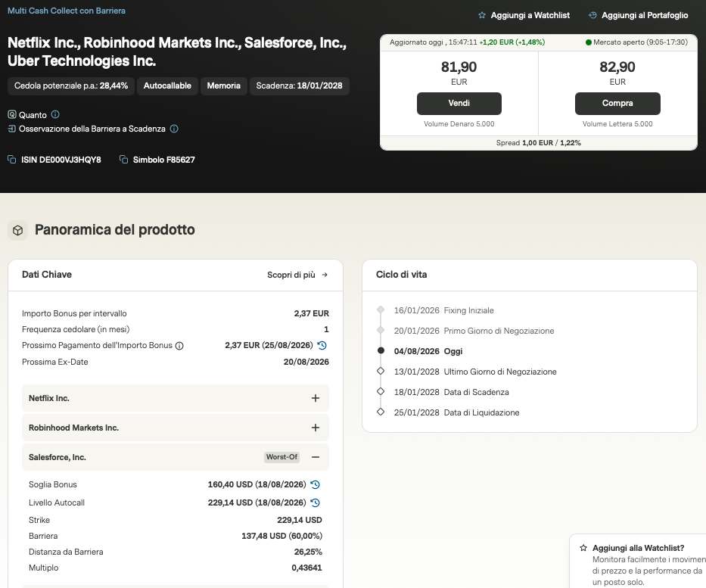Click Multi Cash Collect con Barriera link
This screenshot has width=706, height=588.
click(x=67, y=11)
